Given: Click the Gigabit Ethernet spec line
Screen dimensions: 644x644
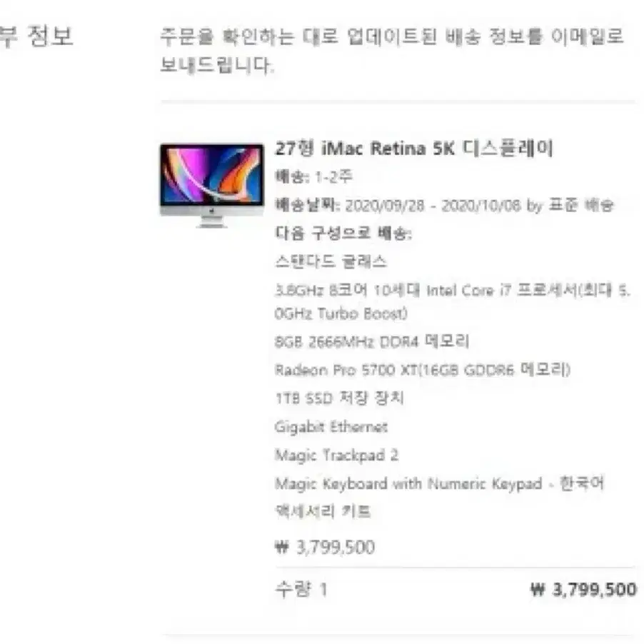Looking at the screenshot, I should (x=331, y=427).
